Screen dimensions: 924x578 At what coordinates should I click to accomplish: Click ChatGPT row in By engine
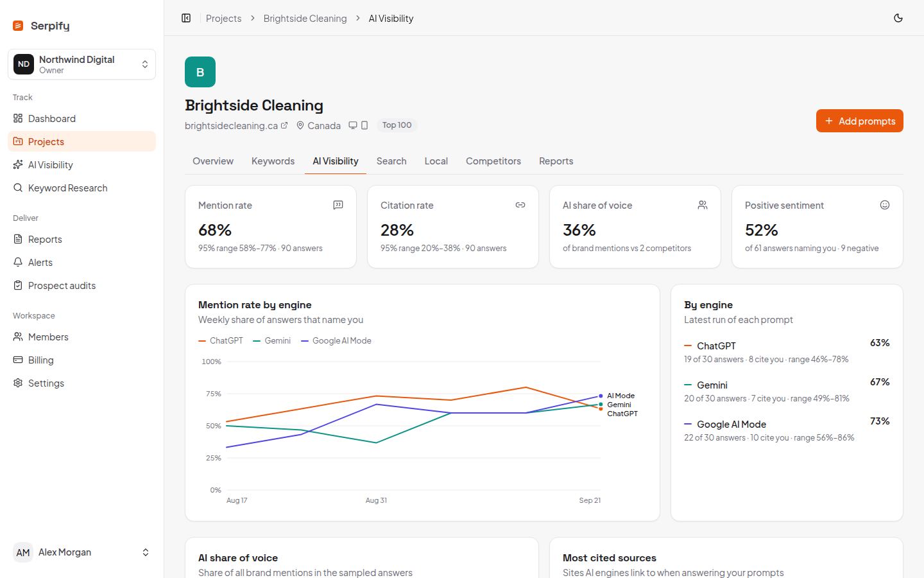tap(787, 352)
